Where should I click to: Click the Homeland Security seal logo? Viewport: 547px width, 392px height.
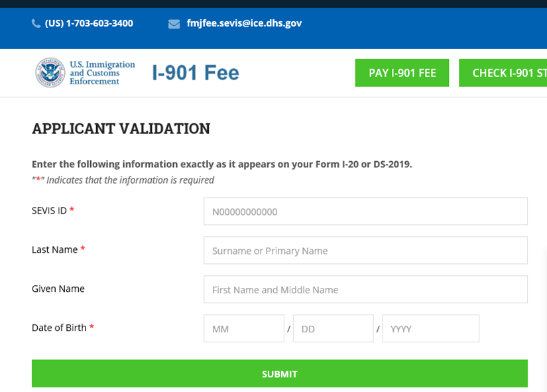click(50, 72)
